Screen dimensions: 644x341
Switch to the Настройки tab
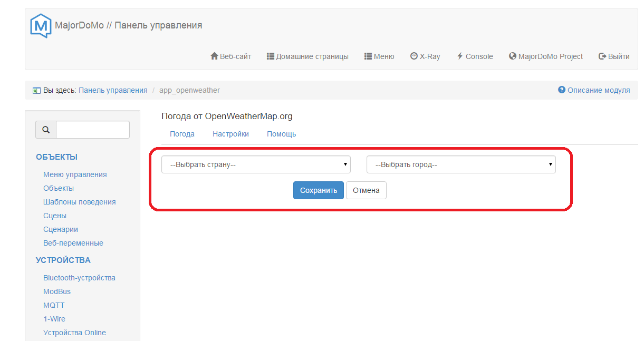(230, 134)
